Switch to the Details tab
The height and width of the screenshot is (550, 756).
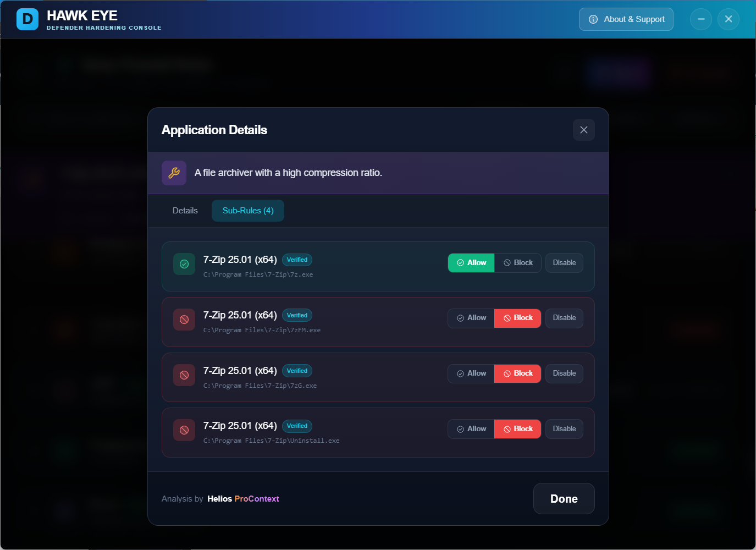(x=185, y=211)
